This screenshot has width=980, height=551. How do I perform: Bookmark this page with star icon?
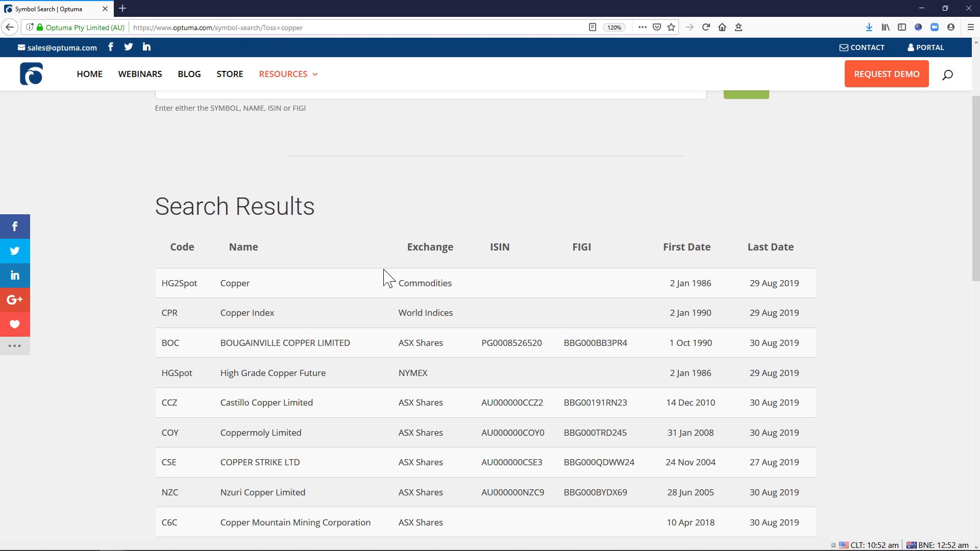[x=671, y=28]
